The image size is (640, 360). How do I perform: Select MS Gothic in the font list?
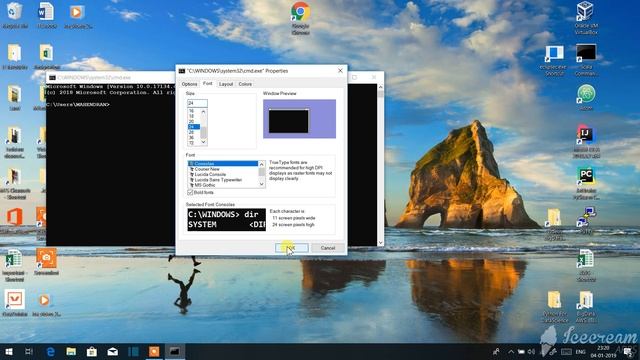tap(223, 185)
